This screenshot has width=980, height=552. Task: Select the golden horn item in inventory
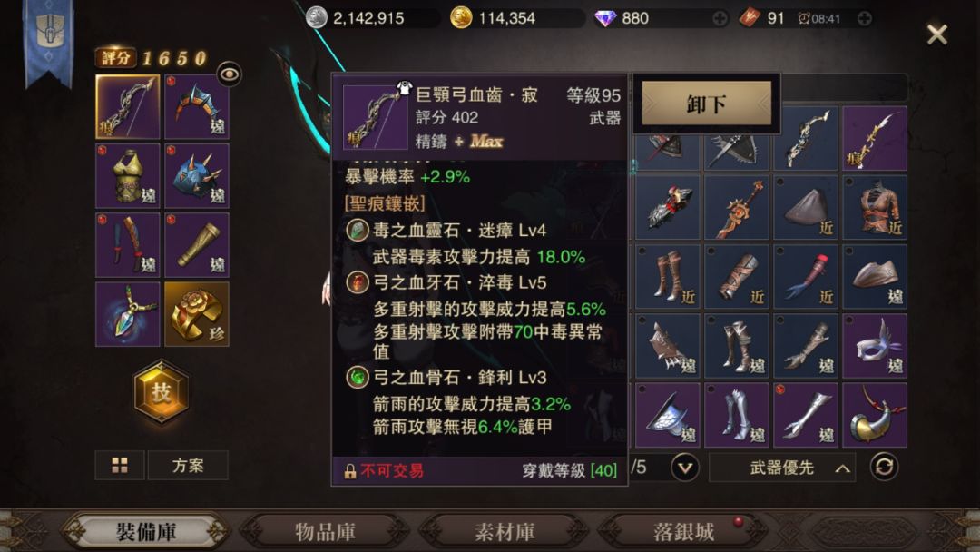pyautogui.click(x=875, y=415)
